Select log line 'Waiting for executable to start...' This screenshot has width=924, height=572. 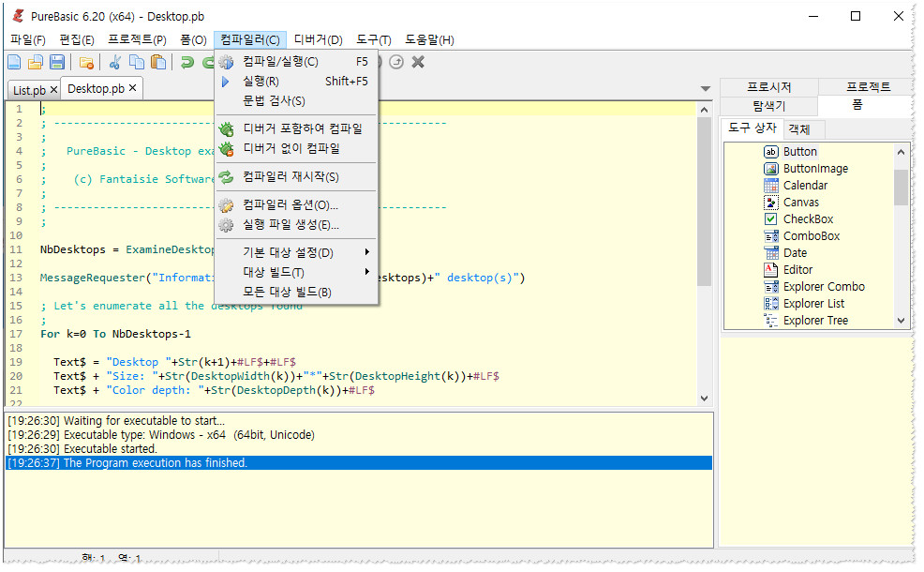359,421
